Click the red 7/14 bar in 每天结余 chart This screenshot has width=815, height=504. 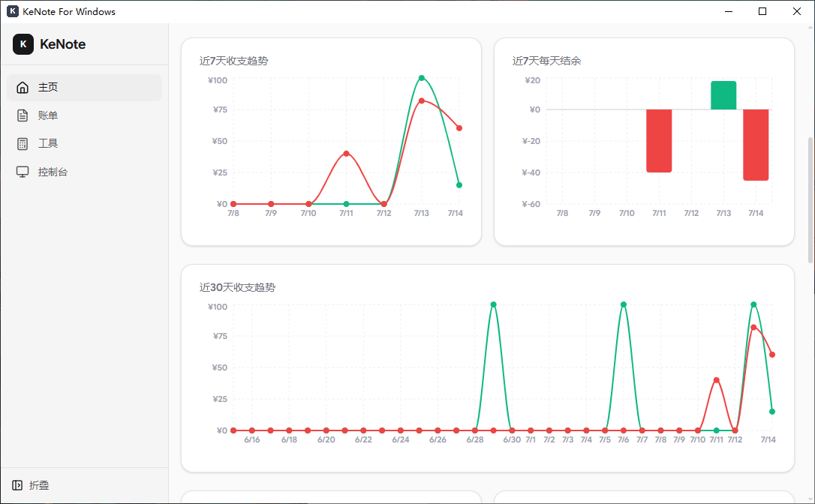[756, 145]
